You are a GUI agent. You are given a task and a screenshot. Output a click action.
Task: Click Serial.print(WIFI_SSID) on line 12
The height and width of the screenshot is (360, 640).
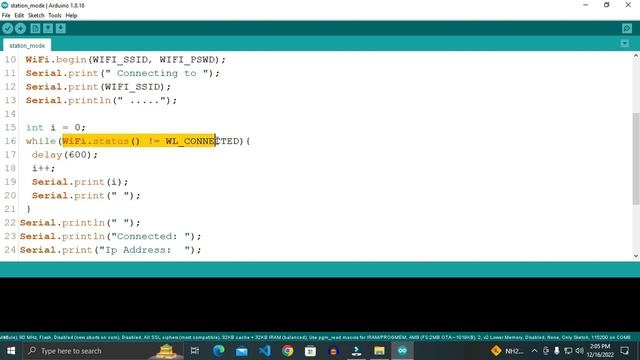pos(98,87)
